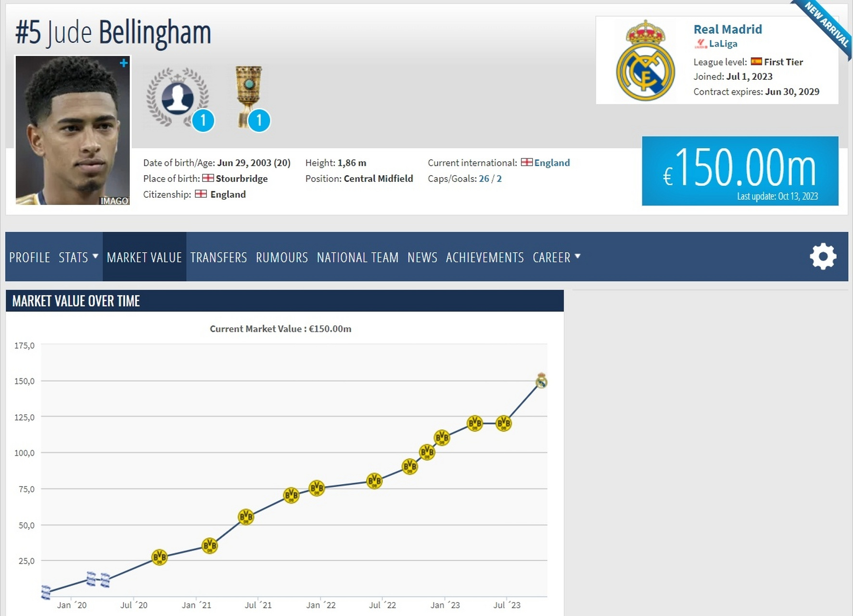Click the settings gear icon

click(x=823, y=257)
